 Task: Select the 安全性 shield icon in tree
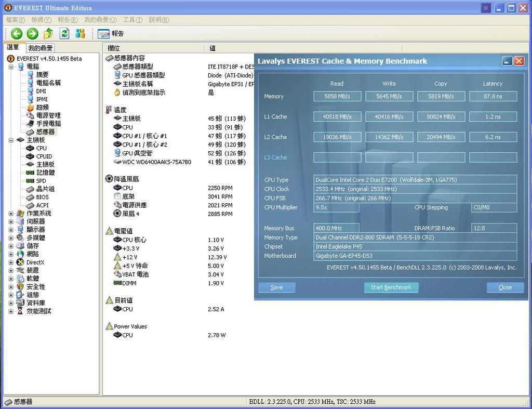click(20, 287)
